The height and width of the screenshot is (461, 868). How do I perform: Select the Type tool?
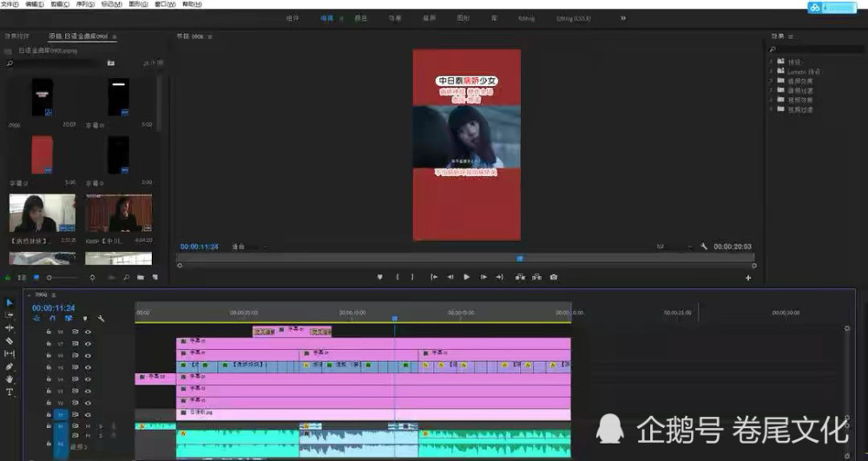point(10,392)
